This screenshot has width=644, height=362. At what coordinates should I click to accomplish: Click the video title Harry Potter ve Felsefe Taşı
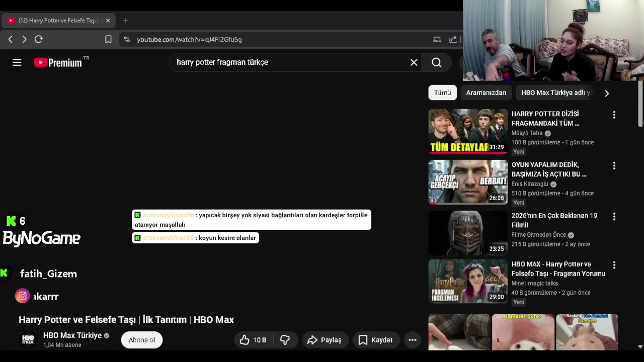click(x=126, y=320)
